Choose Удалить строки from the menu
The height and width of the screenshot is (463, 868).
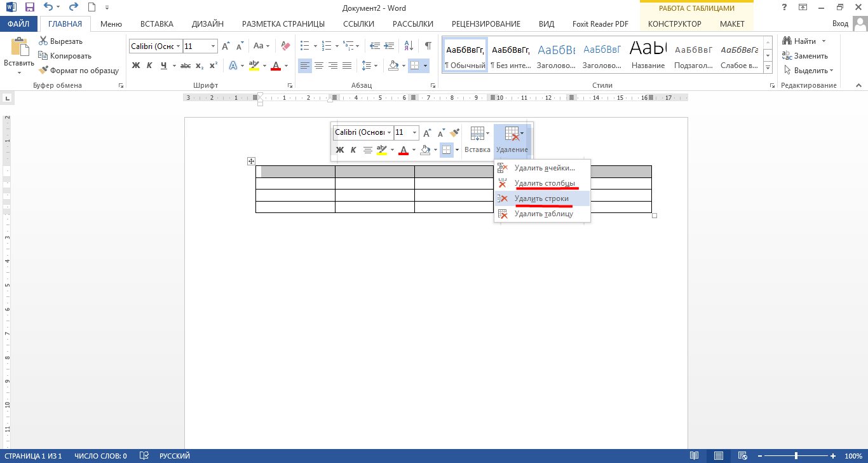(x=542, y=198)
